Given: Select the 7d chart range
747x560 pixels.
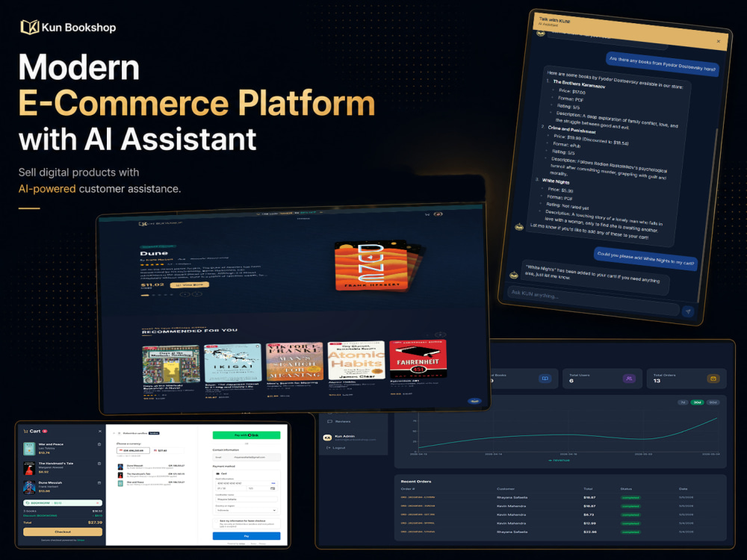Looking at the screenshot, I should coord(683,402).
